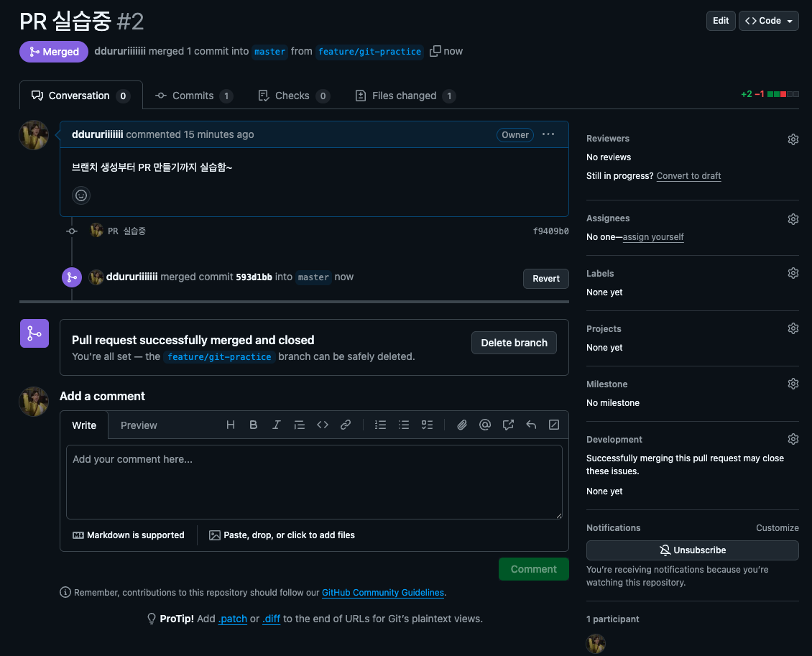Open GitHub Community Guidelines link
This screenshot has height=656, width=812.
pyautogui.click(x=383, y=592)
